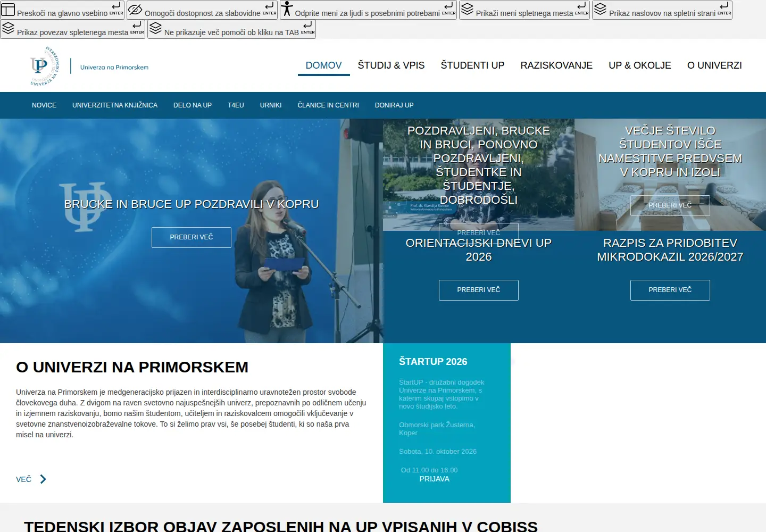
Task: Click PREBERI VEČ on student accommodation card
Action: coord(670,205)
